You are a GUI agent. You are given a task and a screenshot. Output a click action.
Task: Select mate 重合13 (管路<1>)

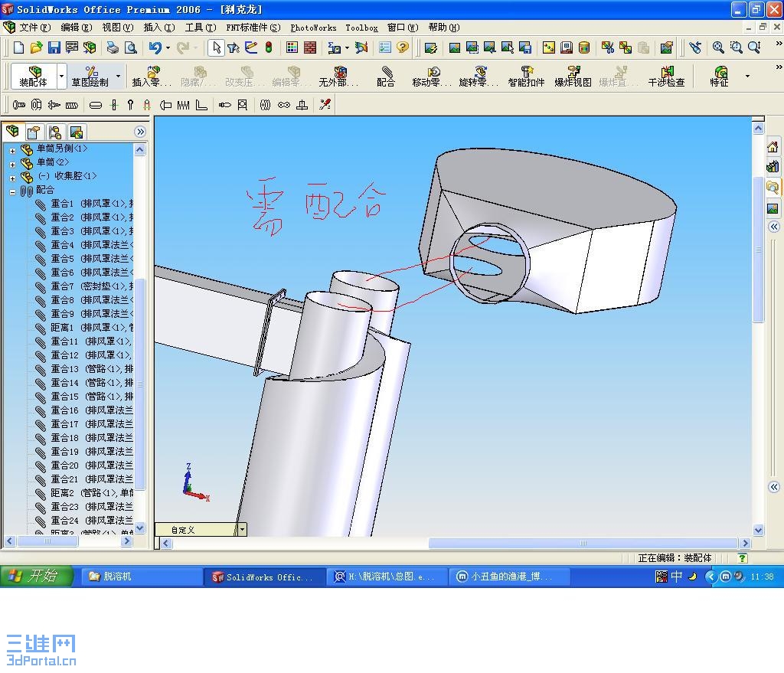(83, 369)
